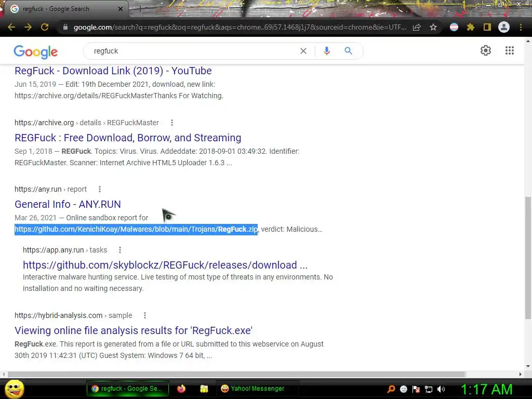Go forward in browser history
532x399 pixels.
tap(28, 27)
